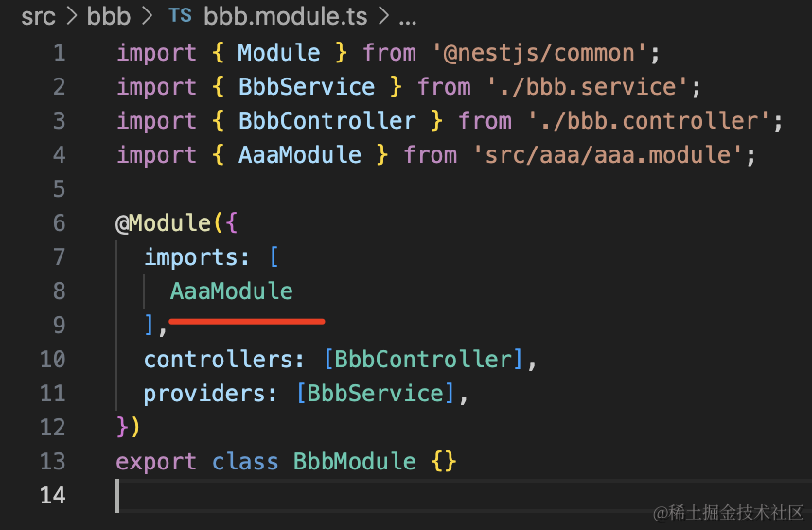
Task: Click BbbController in controllers array
Action: pyautogui.click(x=423, y=360)
